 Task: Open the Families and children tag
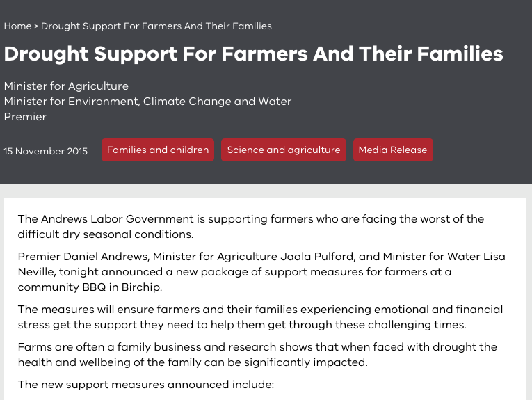tap(158, 150)
